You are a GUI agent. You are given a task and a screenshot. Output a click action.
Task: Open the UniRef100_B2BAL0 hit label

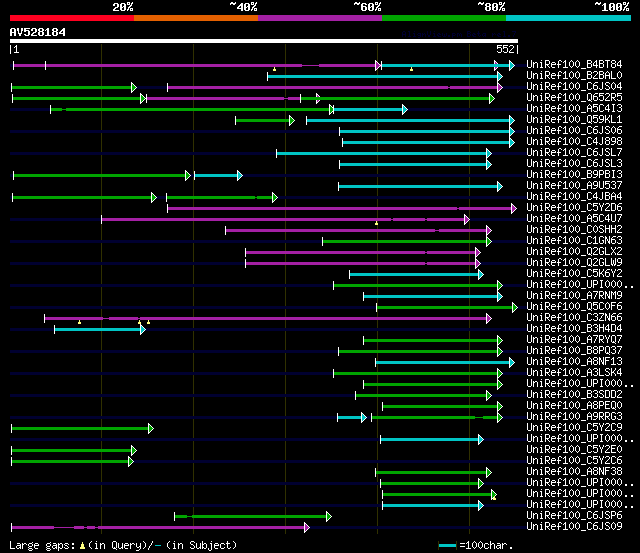[x=574, y=76]
